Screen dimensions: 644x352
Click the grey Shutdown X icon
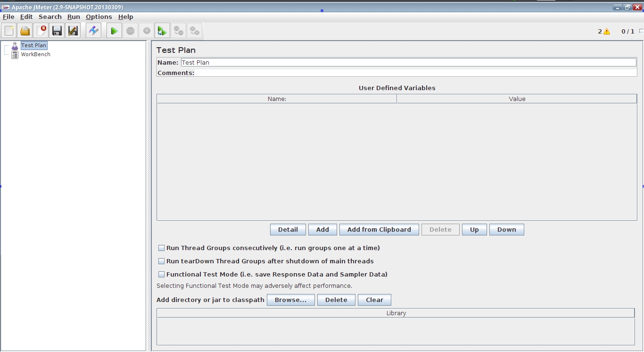coord(147,31)
